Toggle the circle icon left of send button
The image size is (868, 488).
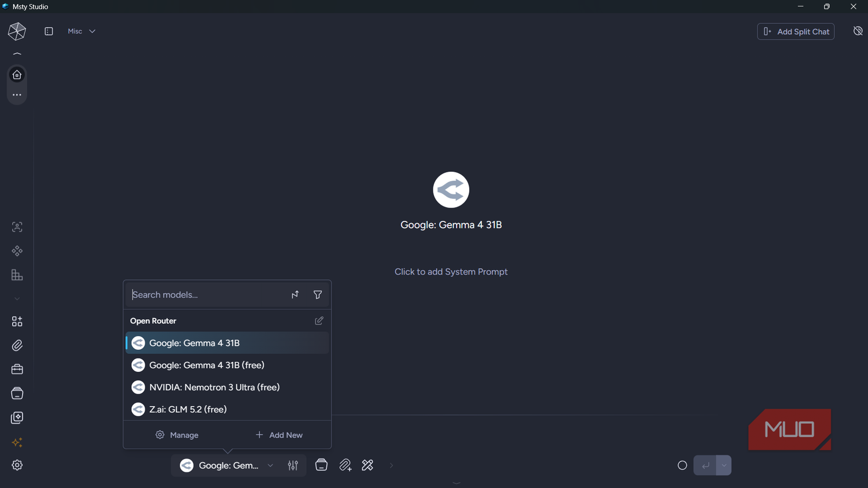coord(682,465)
